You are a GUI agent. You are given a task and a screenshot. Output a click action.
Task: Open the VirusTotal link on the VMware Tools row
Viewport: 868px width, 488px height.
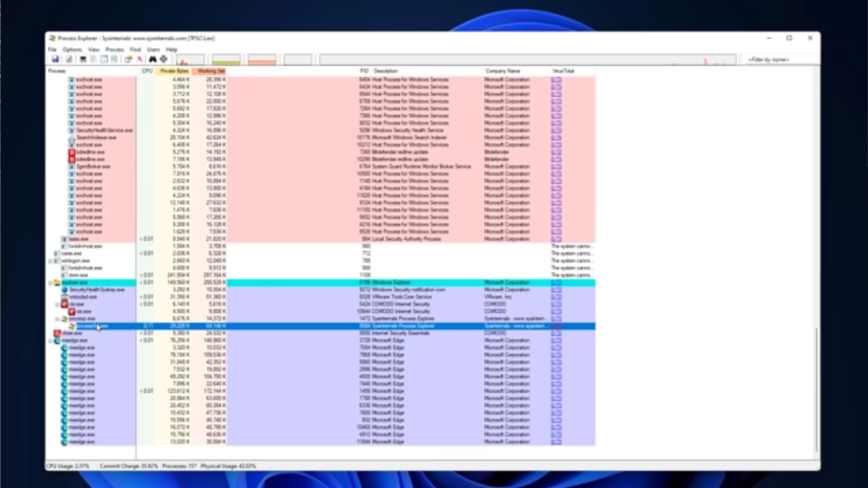(556, 297)
